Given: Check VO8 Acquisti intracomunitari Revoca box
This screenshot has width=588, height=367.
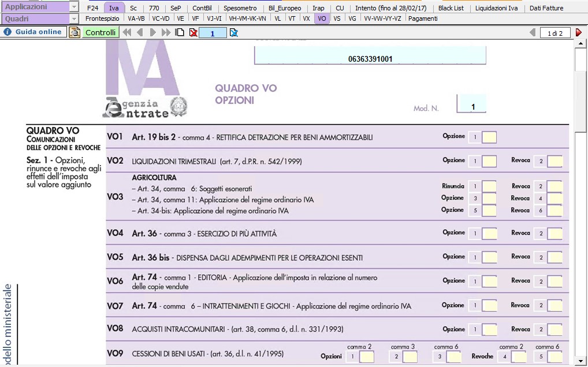Looking at the screenshot, I should point(554,330).
